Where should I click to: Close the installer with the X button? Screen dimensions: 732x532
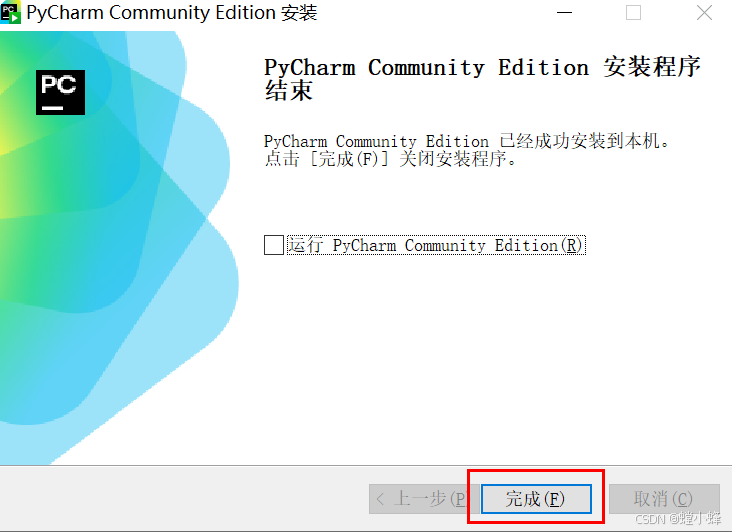(x=704, y=13)
